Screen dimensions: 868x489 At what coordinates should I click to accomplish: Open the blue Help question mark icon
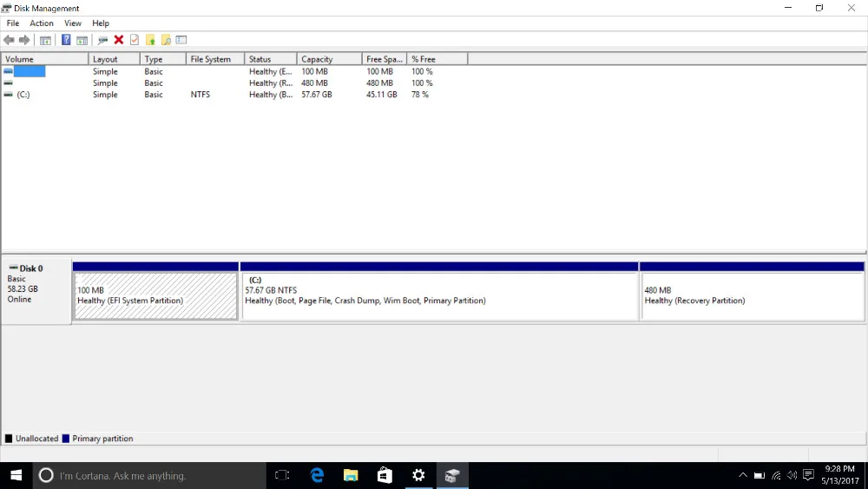(66, 40)
